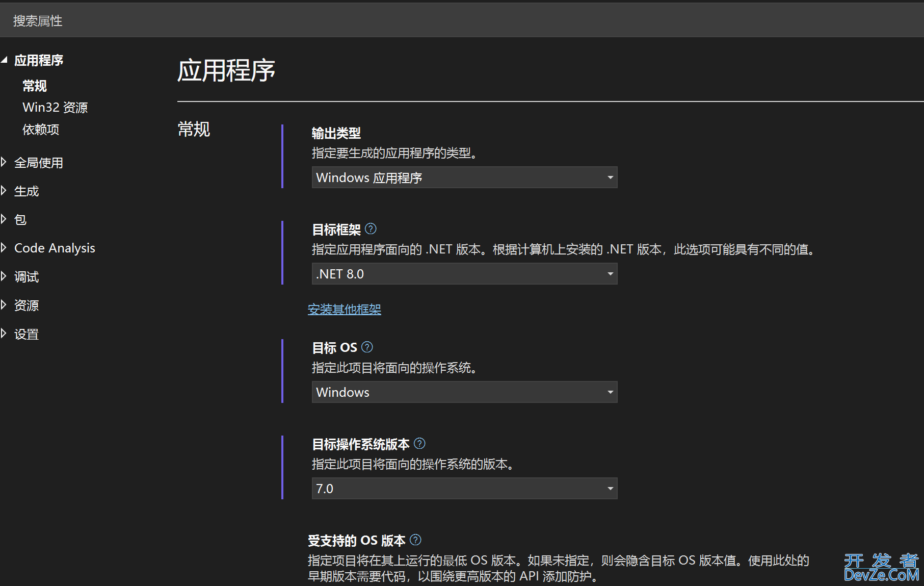Select 常规 in the sidebar

pos(35,86)
